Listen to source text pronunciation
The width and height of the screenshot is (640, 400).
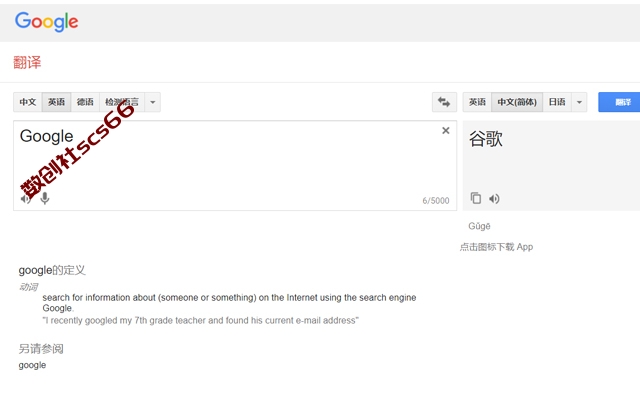click(x=26, y=199)
